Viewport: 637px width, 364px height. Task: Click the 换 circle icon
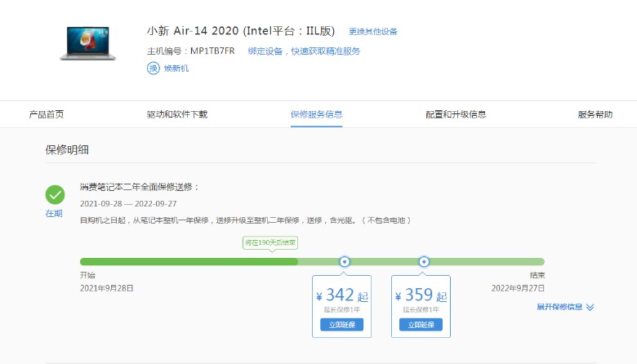pyautogui.click(x=154, y=69)
